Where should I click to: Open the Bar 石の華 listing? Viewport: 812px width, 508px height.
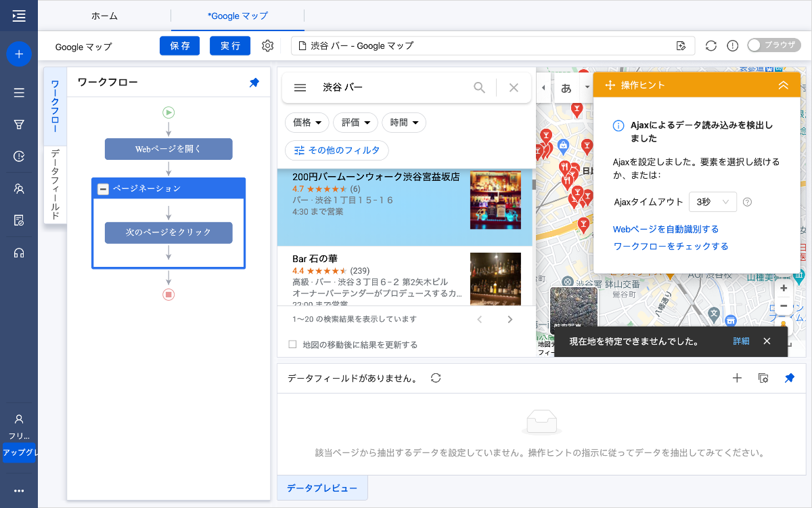(405, 276)
